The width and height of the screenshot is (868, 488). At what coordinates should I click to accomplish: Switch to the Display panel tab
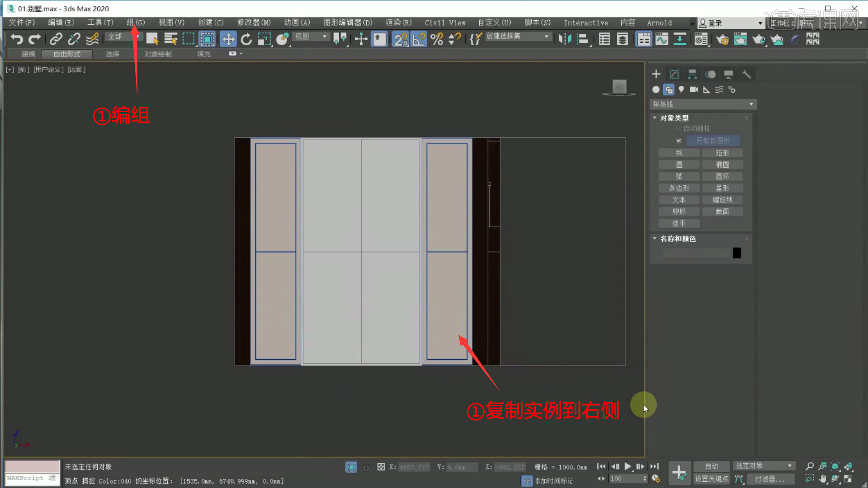pos(728,74)
